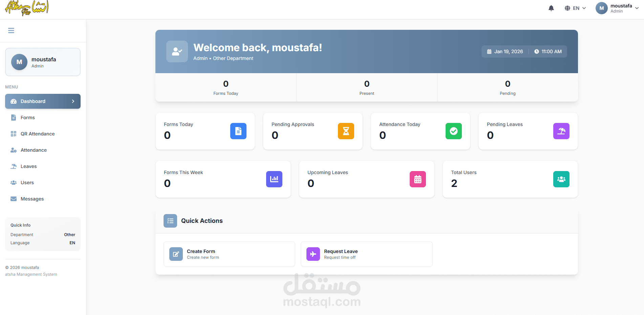Viewport: 644px width, 315px height.
Task: Click the Forms This Week chart icon
Action: point(274,179)
